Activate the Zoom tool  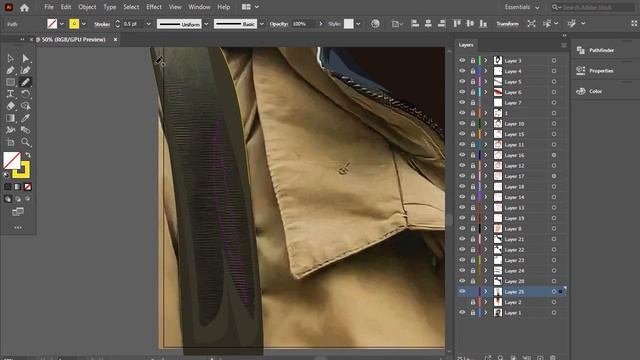(25, 142)
